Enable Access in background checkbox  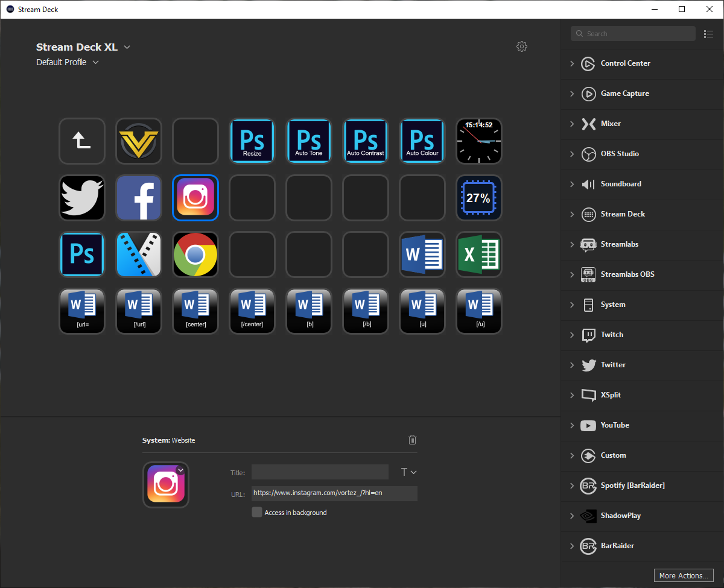click(257, 512)
